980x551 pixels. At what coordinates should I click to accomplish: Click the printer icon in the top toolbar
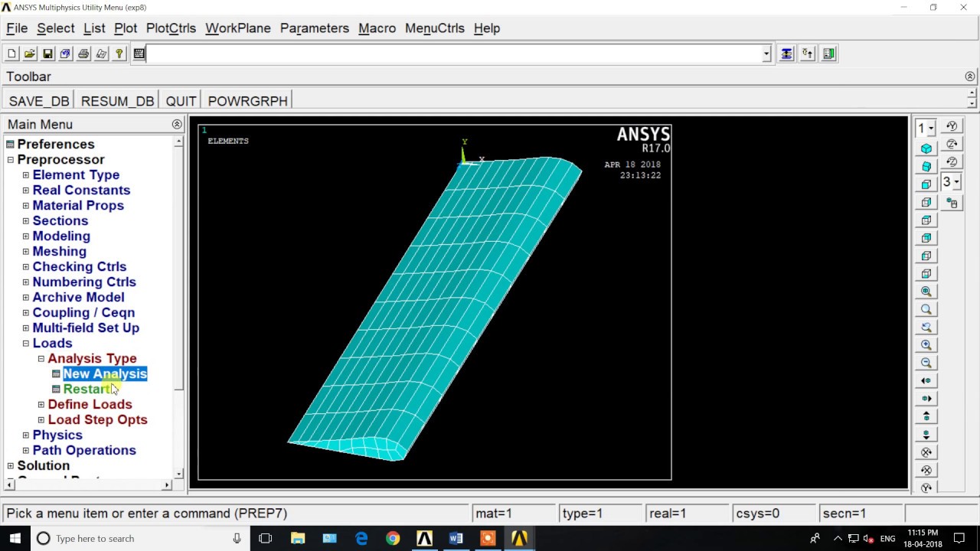pos(83,54)
